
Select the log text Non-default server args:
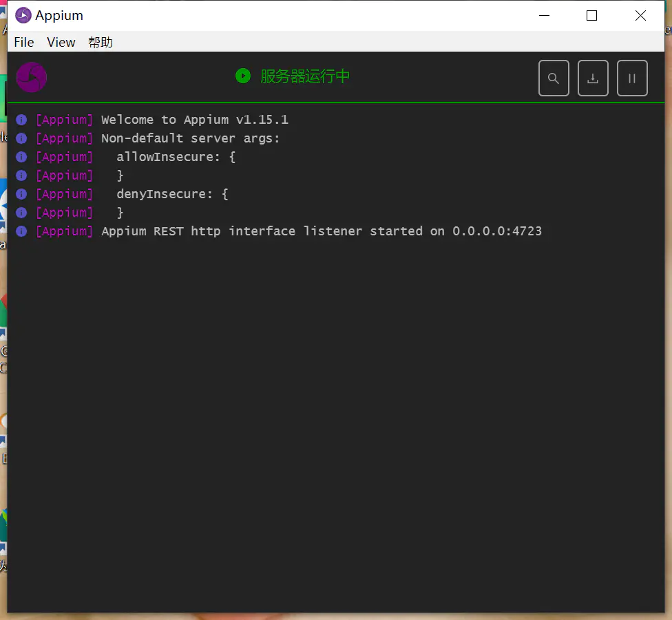[190, 138]
